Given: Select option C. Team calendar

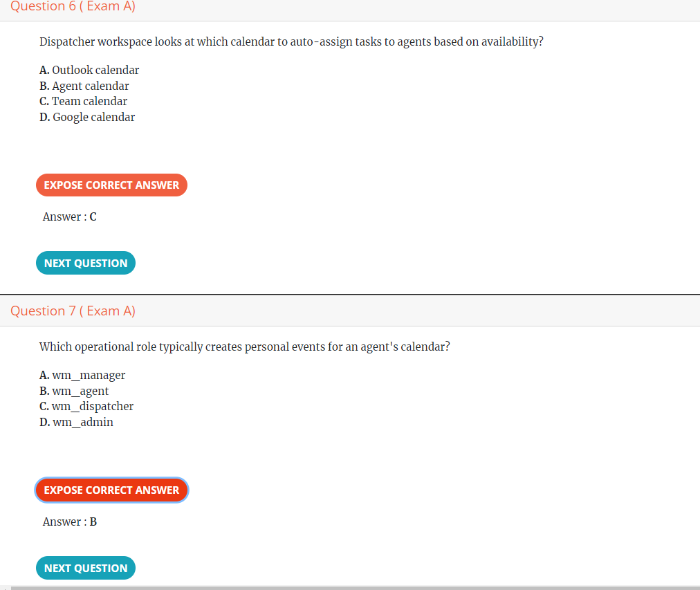Looking at the screenshot, I should point(83,101).
